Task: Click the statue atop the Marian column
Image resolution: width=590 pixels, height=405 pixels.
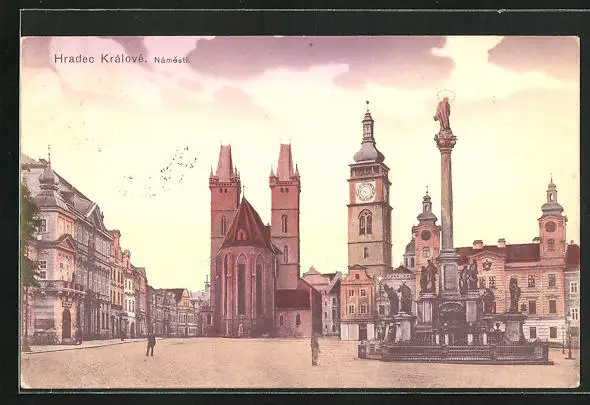Action: click(443, 115)
